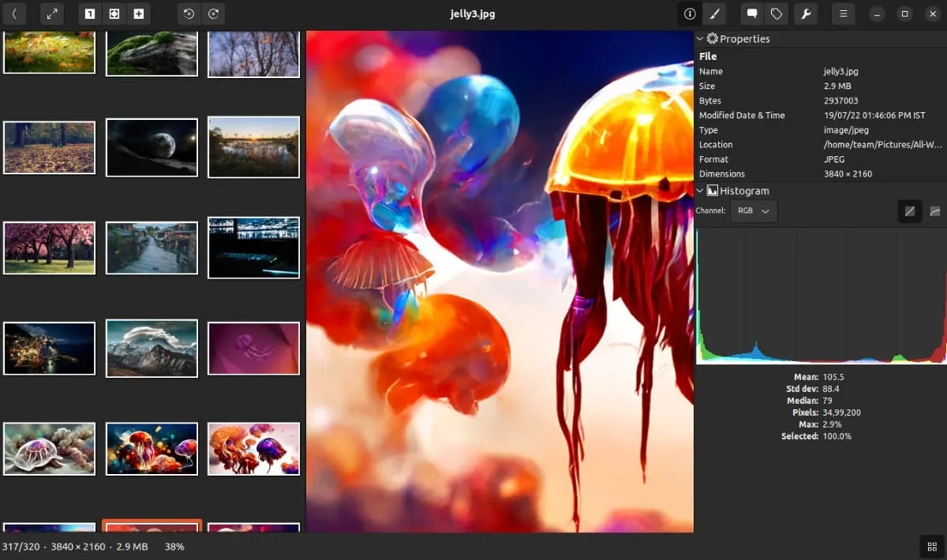947x560 pixels.
Task: Click the Type value image/jpeg
Action: (845, 130)
